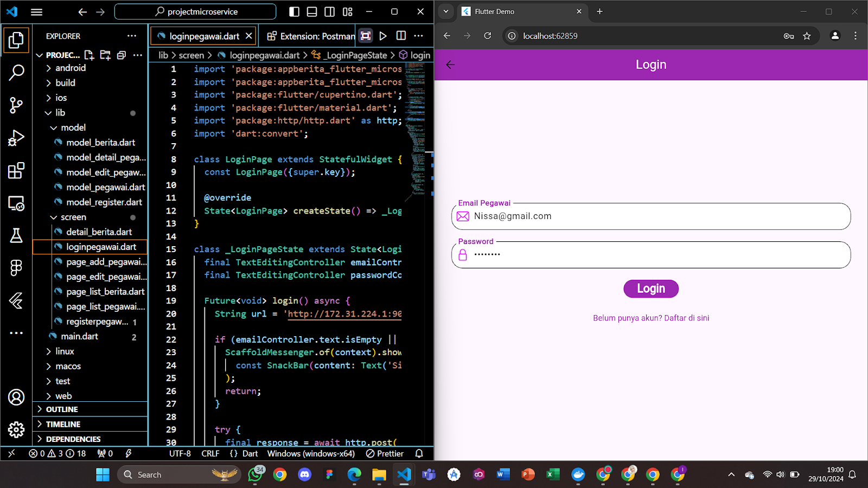This screenshot has width=868, height=488.
Task: Click Windows taskbar Search box
Action: (180, 475)
